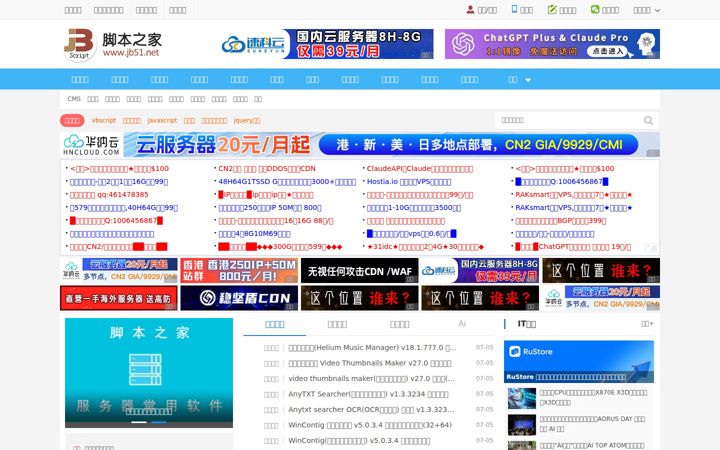Open the 4 8G10M69 ad link
This screenshot has height=450, width=720.
pyautogui.click(x=254, y=234)
